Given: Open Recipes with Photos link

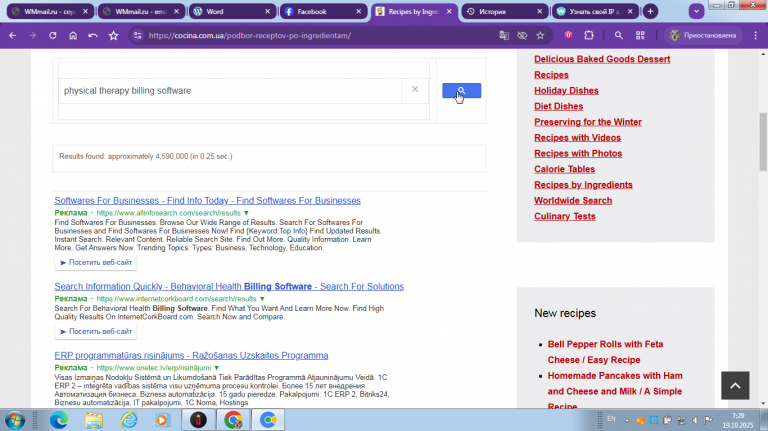Looking at the screenshot, I should [578, 153].
